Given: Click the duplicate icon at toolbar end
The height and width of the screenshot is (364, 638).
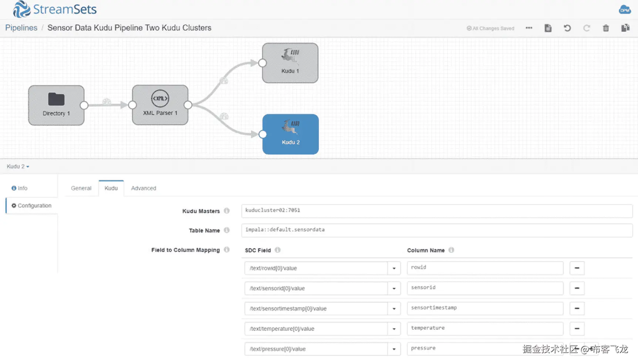Looking at the screenshot, I should 625,28.
